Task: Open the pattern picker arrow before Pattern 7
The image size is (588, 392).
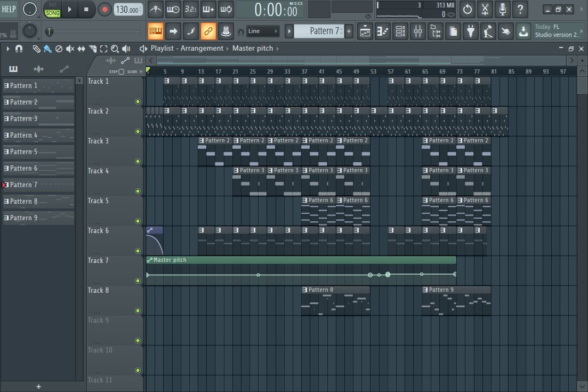Action: 289,31
